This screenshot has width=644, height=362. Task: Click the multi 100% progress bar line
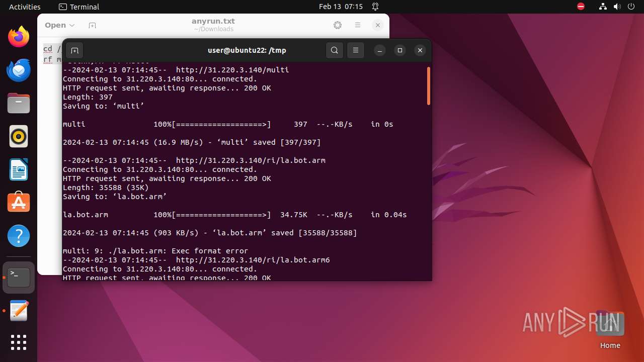[x=228, y=124]
